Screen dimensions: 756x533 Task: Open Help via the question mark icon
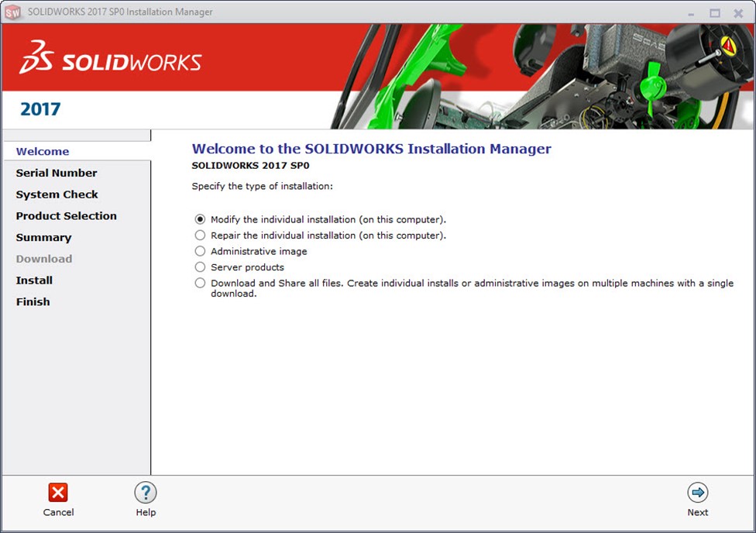pyautogui.click(x=146, y=493)
